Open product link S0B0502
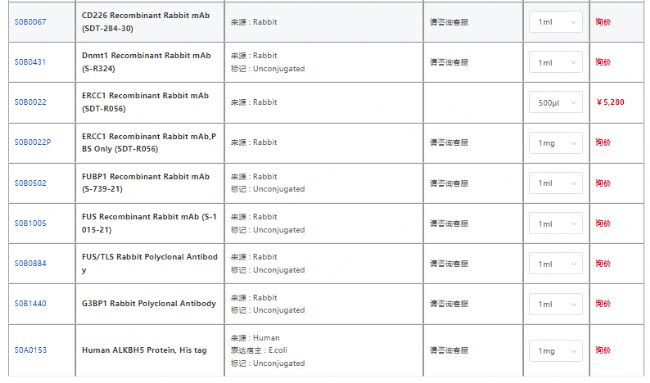This screenshot has width=650, height=383. (x=30, y=183)
